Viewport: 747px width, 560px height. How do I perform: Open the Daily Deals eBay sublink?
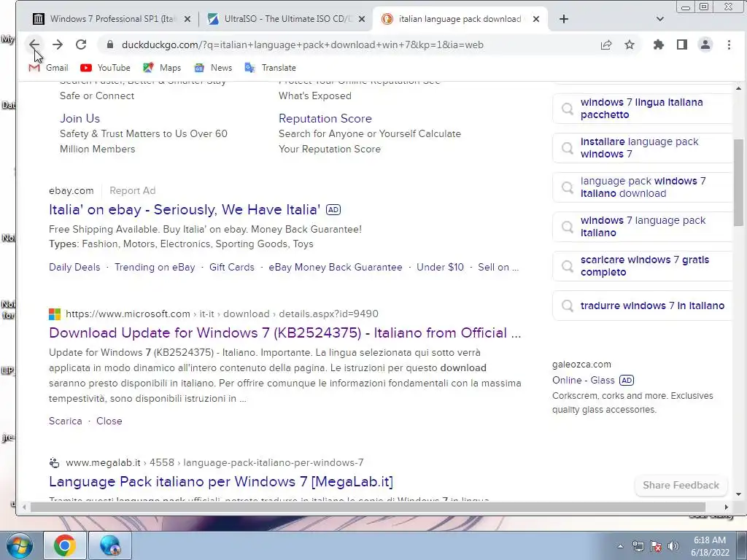[x=74, y=267]
